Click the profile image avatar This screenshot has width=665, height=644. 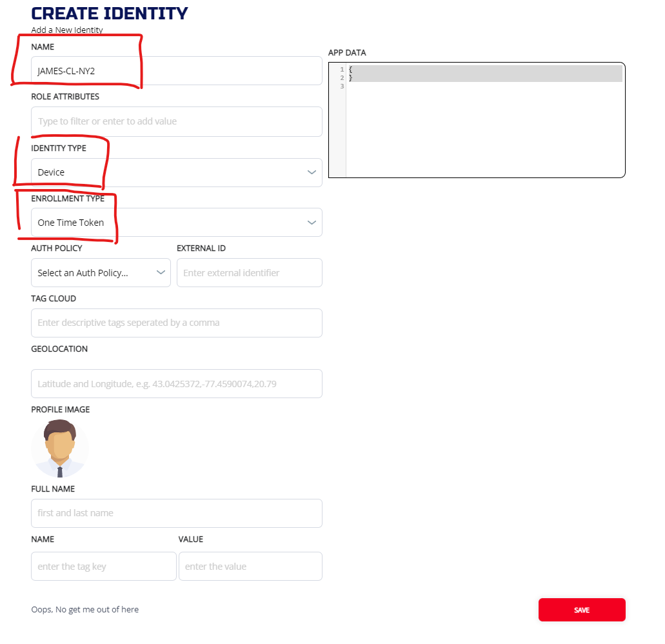coord(59,448)
